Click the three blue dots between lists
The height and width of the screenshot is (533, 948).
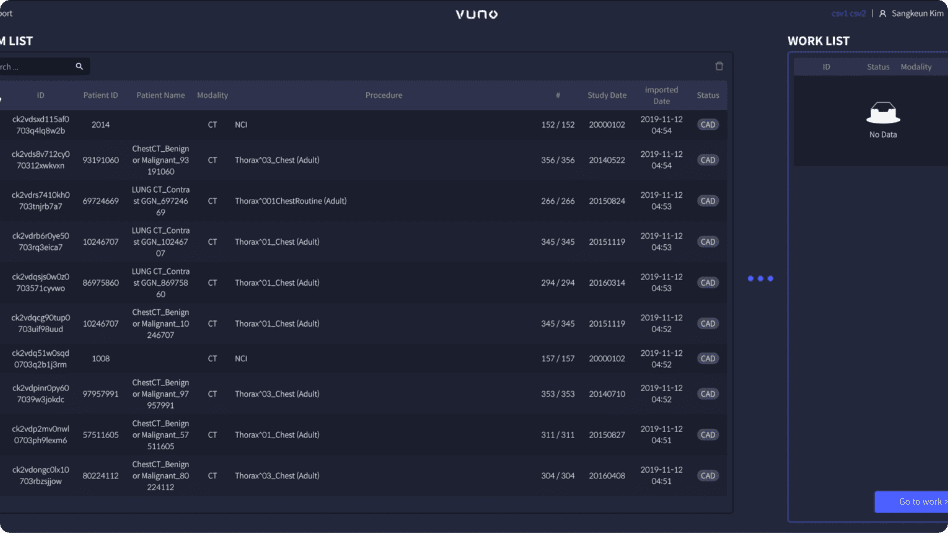pos(761,279)
